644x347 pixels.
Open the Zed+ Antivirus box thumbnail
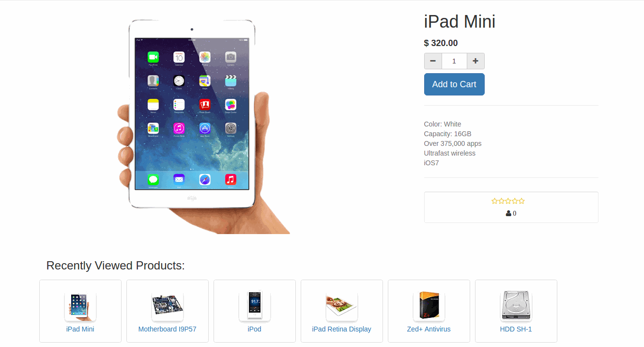(429, 307)
